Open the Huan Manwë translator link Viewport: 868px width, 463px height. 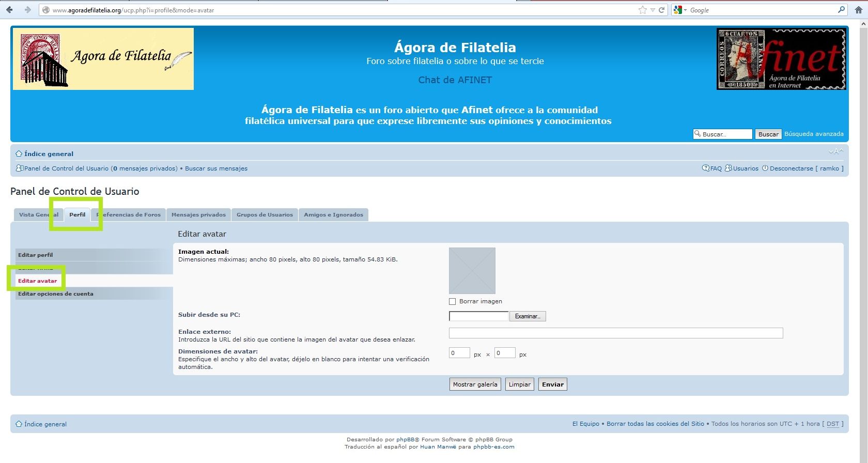pyautogui.click(x=438, y=447)
